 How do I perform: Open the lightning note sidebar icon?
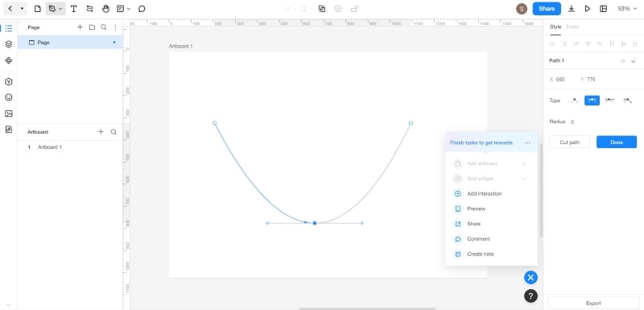pyautogui.click(x=9, y=130)
